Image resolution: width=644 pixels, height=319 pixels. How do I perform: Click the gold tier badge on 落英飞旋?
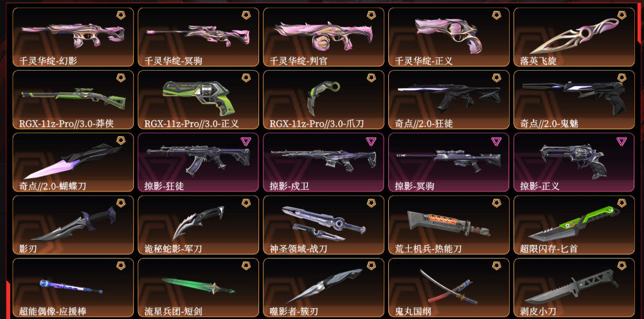click(622, 15)
